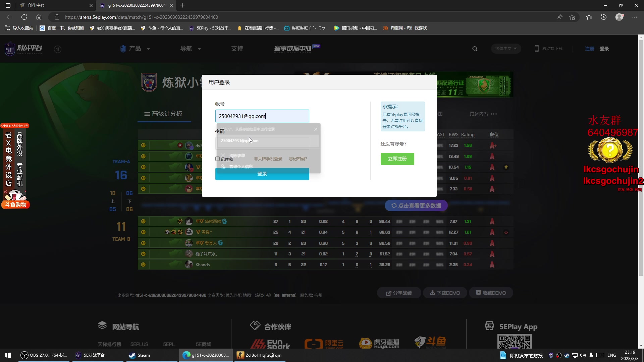Click the blue 登录 submit button
The width and height of the screenshot is (644, 362).
(262, 174)
